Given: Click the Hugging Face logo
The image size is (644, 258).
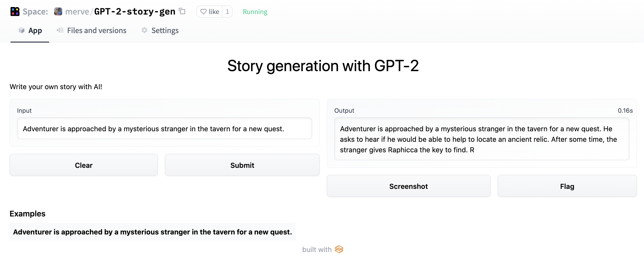Looking at the screenshot, I should tap(15, 11).
